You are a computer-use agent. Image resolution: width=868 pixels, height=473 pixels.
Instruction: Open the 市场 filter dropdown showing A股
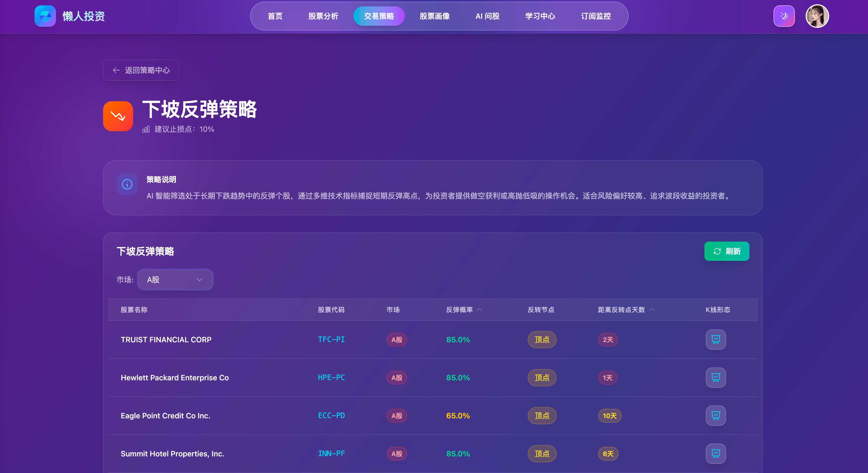[x=175, y=279]
